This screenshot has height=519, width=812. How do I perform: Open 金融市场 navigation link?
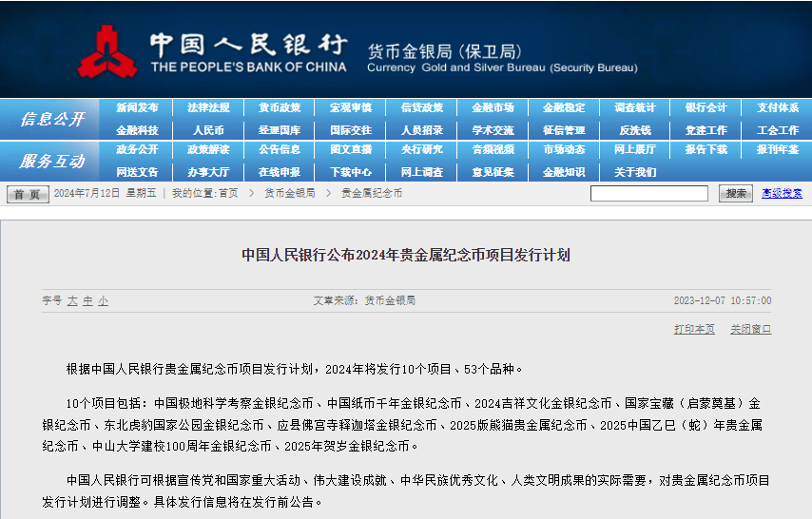[493, 107]
